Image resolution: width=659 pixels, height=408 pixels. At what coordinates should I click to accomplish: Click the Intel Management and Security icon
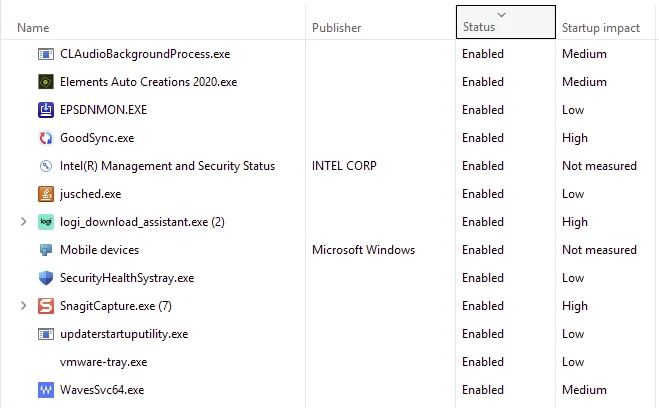click(x=46, y=166)
